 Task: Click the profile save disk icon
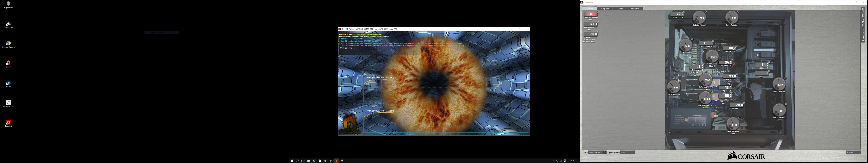[x=605, y=153]
